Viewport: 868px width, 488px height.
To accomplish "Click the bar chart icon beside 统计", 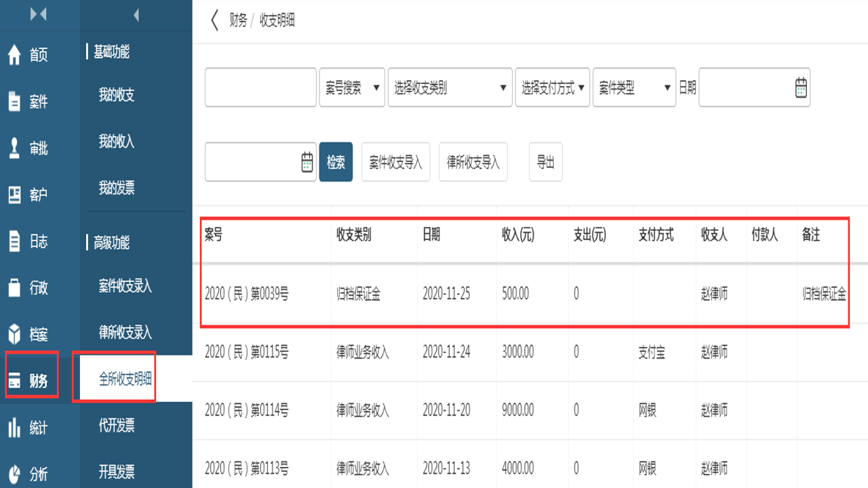I will 14,428.
